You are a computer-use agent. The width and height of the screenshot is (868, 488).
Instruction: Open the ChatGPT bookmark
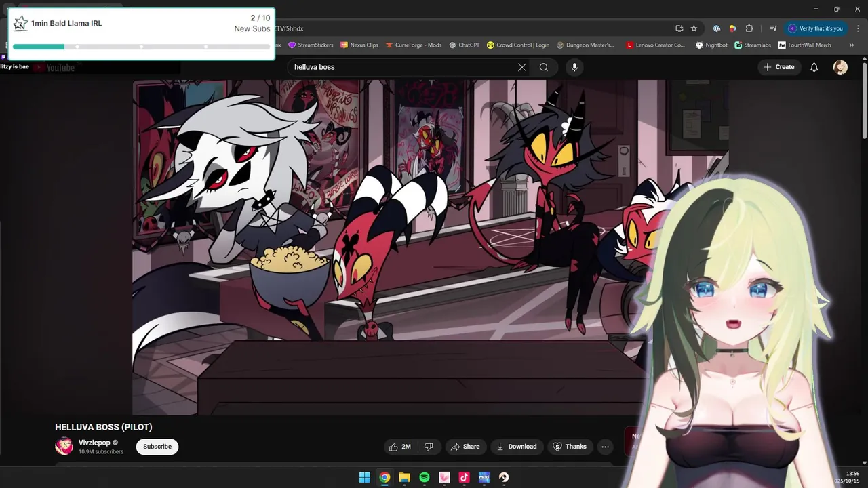(x=464, y=45)
